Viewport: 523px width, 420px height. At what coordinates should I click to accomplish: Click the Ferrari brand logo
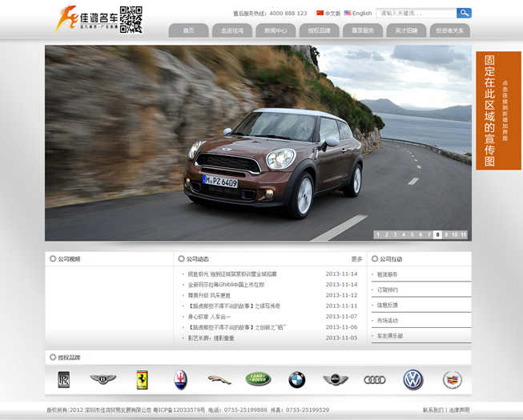[x=142, y=379]
